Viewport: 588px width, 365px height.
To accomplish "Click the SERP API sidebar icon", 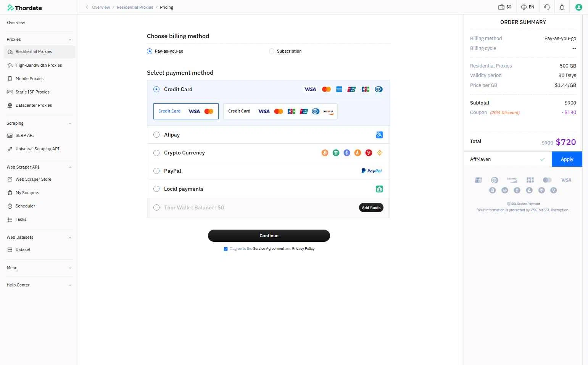I will click(x=10, y=136).
